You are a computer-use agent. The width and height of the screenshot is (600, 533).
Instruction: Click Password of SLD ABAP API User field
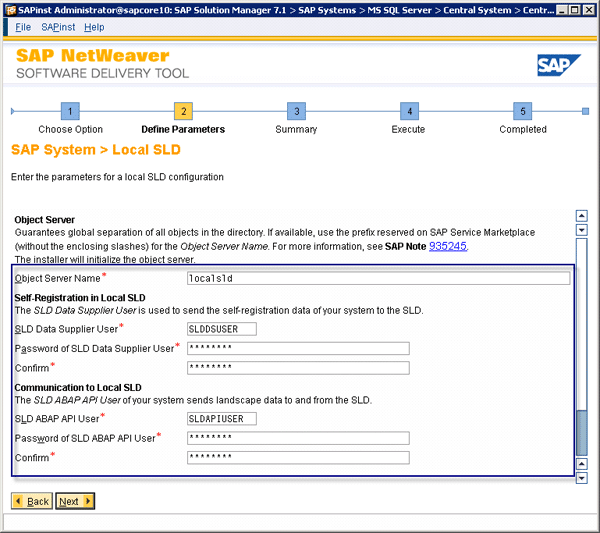point(298,438)
